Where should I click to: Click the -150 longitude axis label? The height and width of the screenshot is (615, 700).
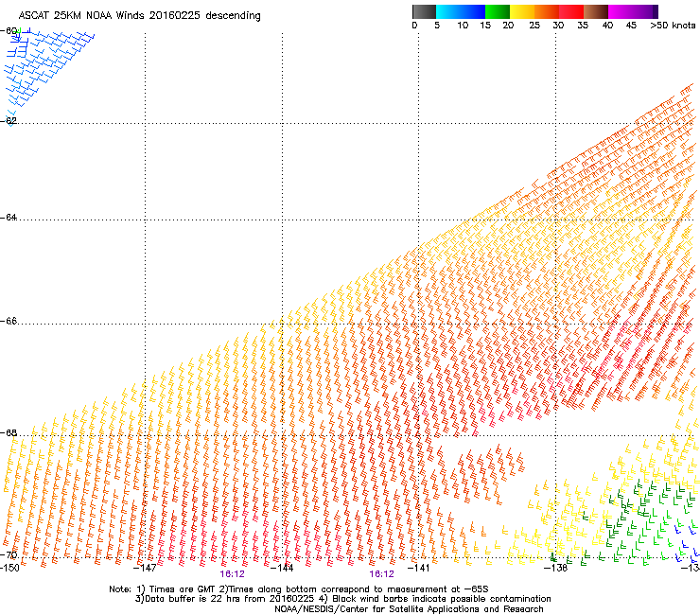(x=9, y=568)
